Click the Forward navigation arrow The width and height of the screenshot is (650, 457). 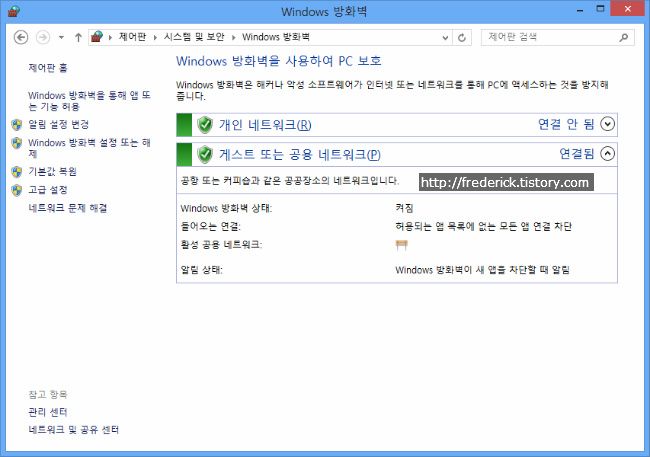coord(43,37)
